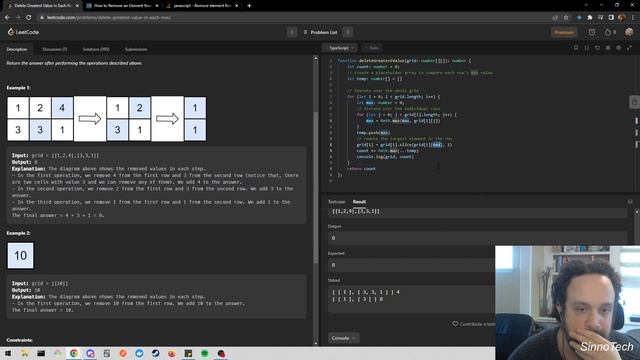Open the editor shortcuts icon
Image resolution: width=640 pixels, height=360 pixels.
608,48
